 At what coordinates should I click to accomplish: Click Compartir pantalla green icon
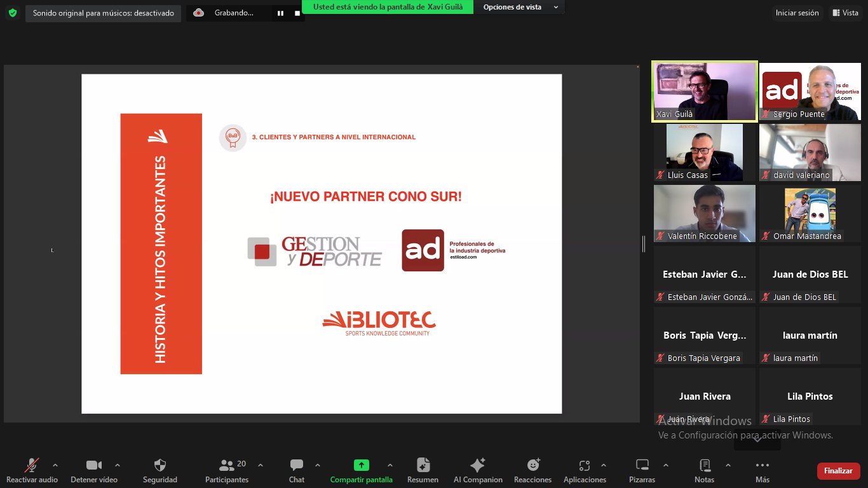362,465
